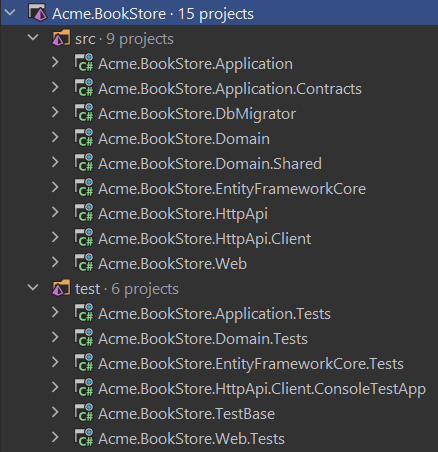Screen dimensions: 438x452
Task: Click C# icon of Acme.BookStore.Domain
Action: click(x=84, y=138)
